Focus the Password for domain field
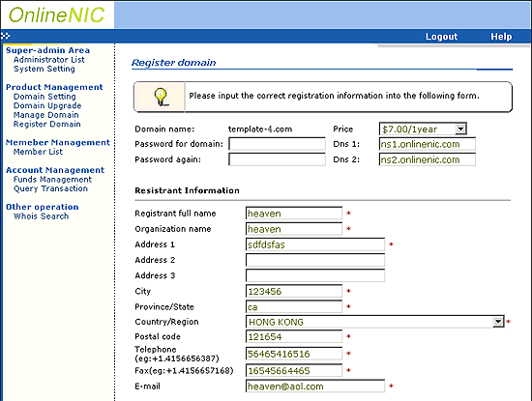 click(x=277, y=144)
